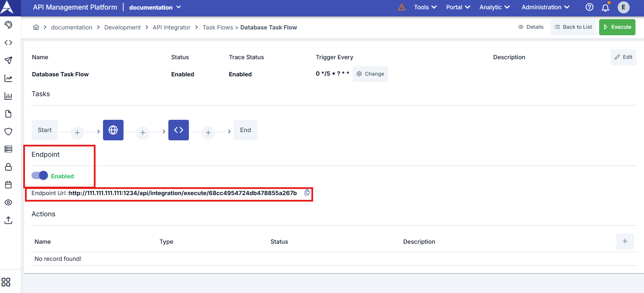
Task: Navigate to Development breadcrumb
Action: point(123,27)
